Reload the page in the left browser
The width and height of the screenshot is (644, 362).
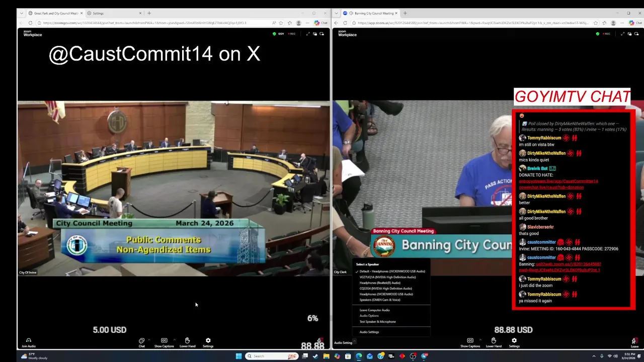pos(30,23)
